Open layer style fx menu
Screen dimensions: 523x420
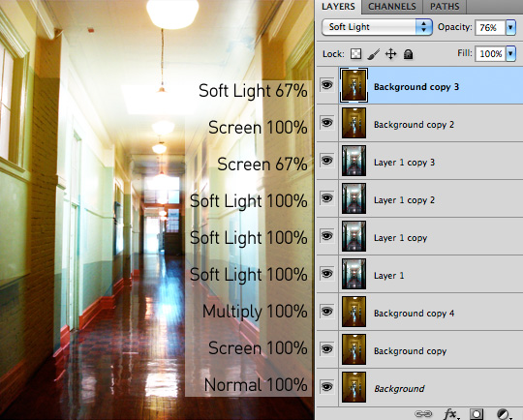pyautogui.click(x=451, y=414)
